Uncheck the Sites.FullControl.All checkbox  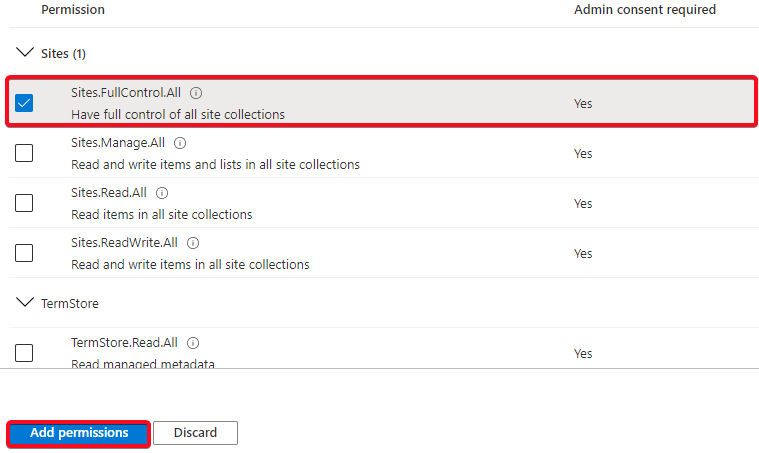point(24,103)
